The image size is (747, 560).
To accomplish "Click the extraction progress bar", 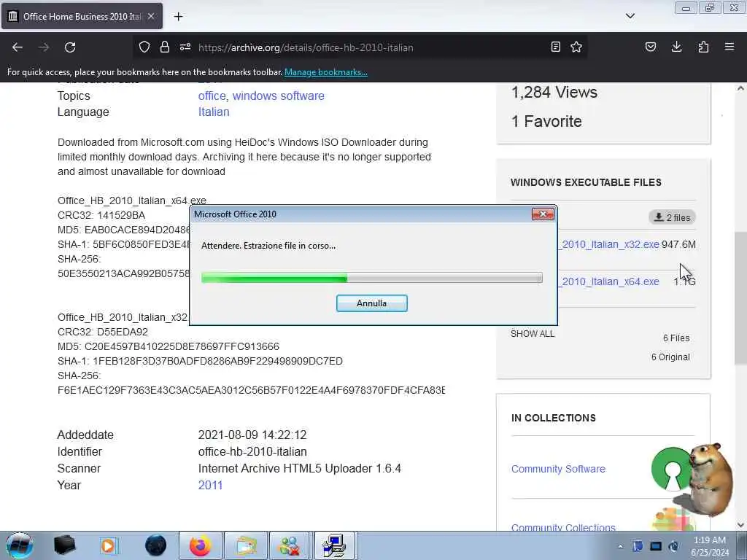I will [x=371, y=278].
